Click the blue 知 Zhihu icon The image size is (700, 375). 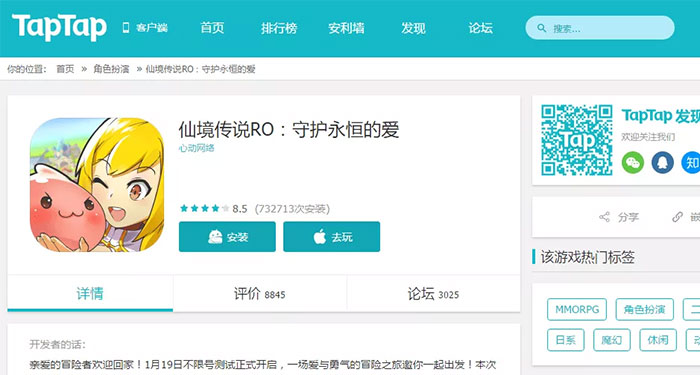[691, 162]
